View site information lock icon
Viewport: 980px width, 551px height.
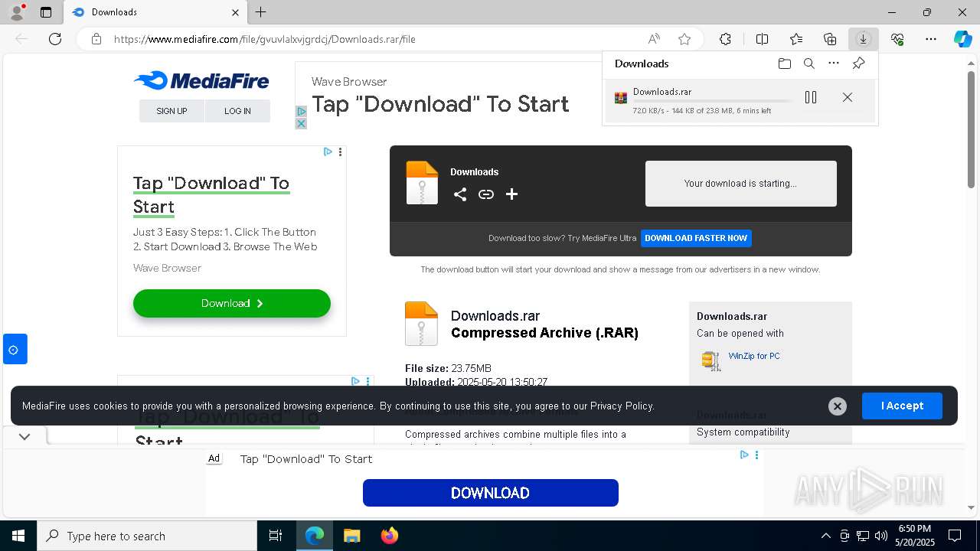coord(96,39)
